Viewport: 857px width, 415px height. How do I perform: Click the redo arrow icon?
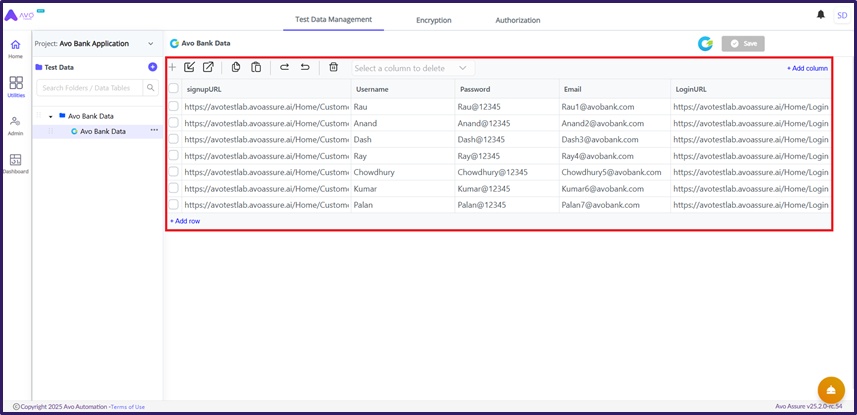click(285, 68)
